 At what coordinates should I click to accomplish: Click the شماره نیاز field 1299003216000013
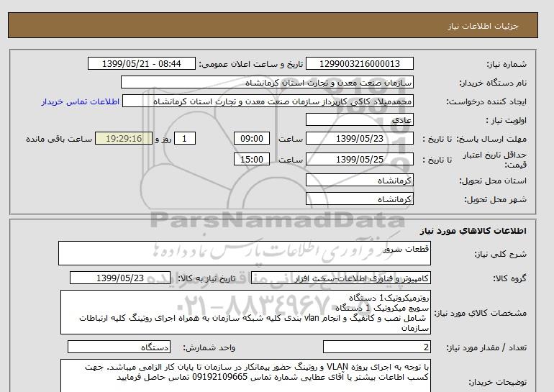359,63
